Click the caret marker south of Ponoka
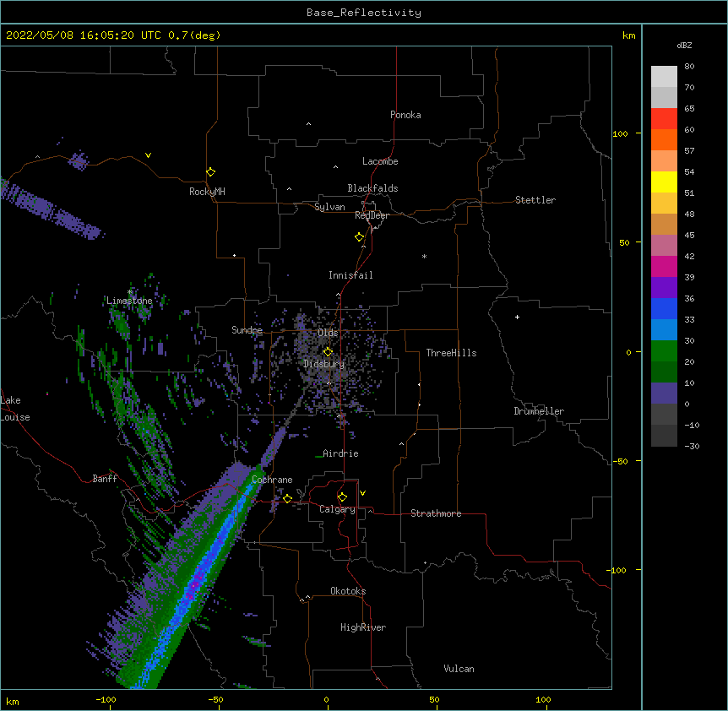Screen dimensions: 728x711 click(x=308, y=124)
